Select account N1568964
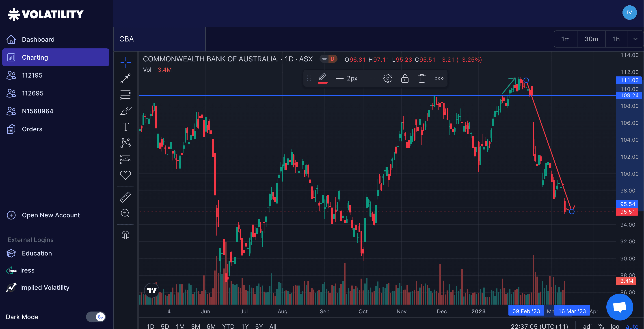This screenshot has width=644, height=329. click(x=56, y=111)
